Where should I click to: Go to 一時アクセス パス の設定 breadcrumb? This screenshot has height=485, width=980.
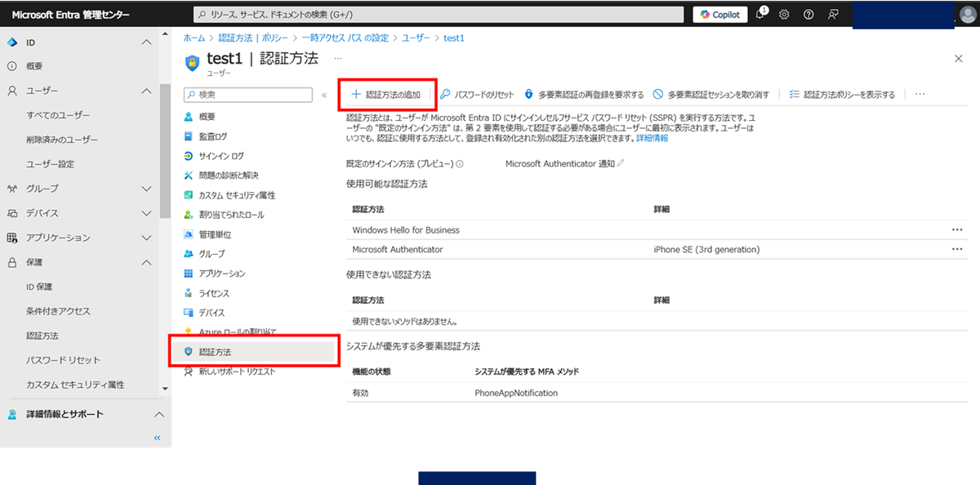[x=345, y=38]
